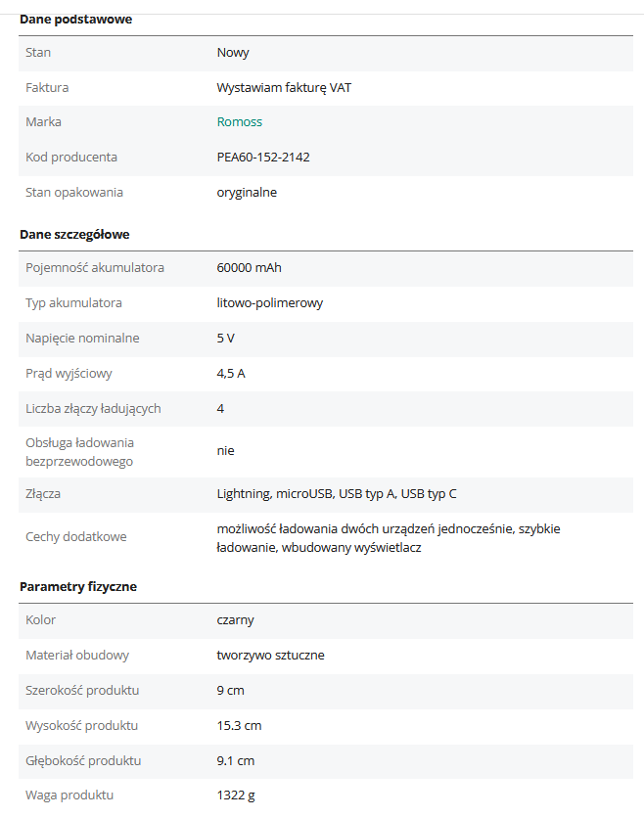Click the 'Napięcie nominalne' label
This screenshot has height=818, width=644.
tap(82, 339)
